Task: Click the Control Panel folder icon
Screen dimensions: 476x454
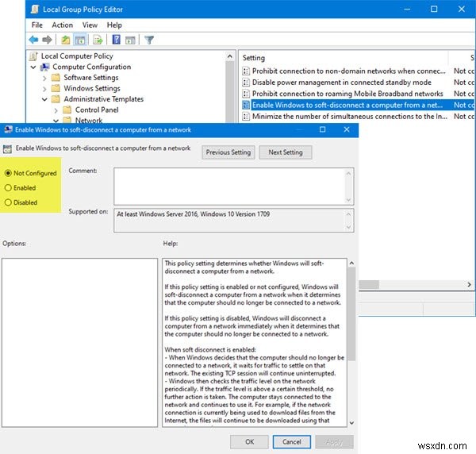Action: click(x=67, y=110)
